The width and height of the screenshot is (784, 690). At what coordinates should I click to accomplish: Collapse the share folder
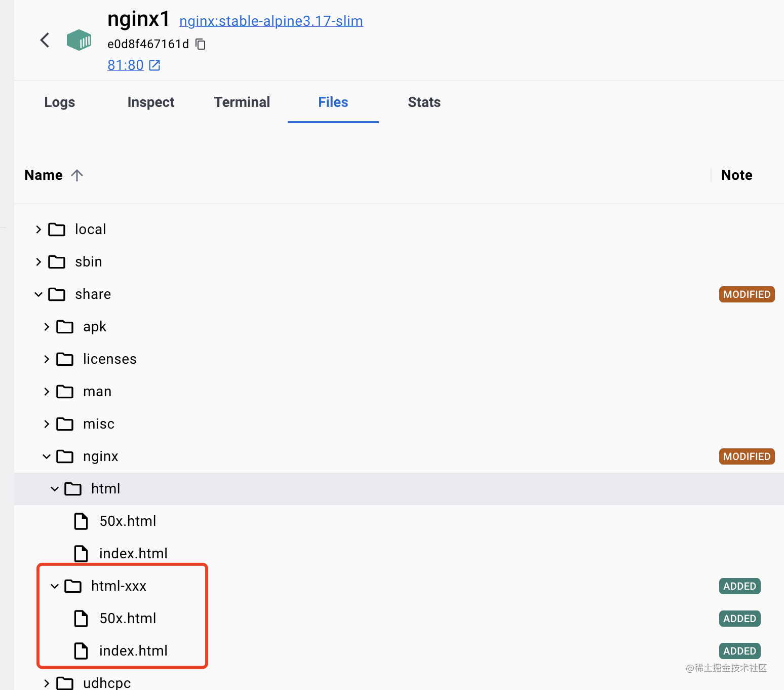tap(38, 294)
